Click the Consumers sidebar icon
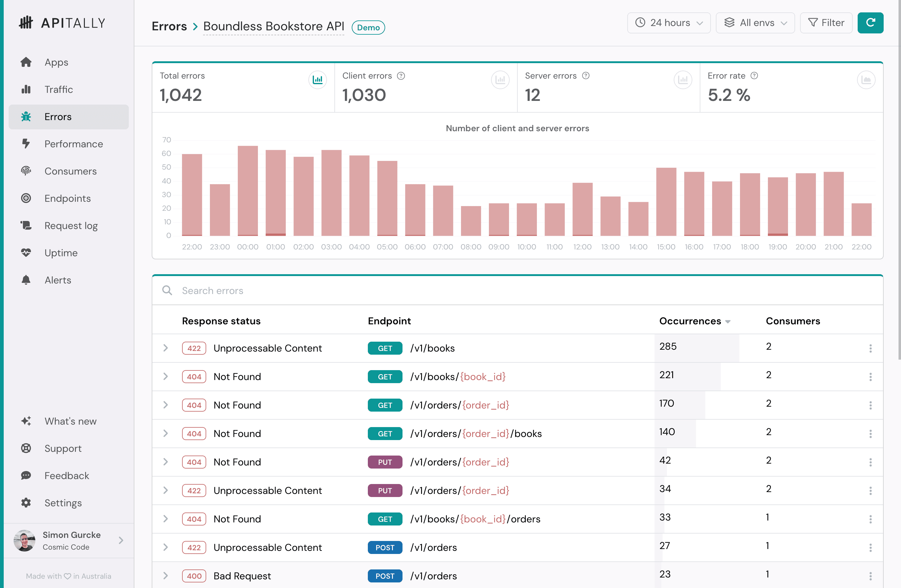 26,171
